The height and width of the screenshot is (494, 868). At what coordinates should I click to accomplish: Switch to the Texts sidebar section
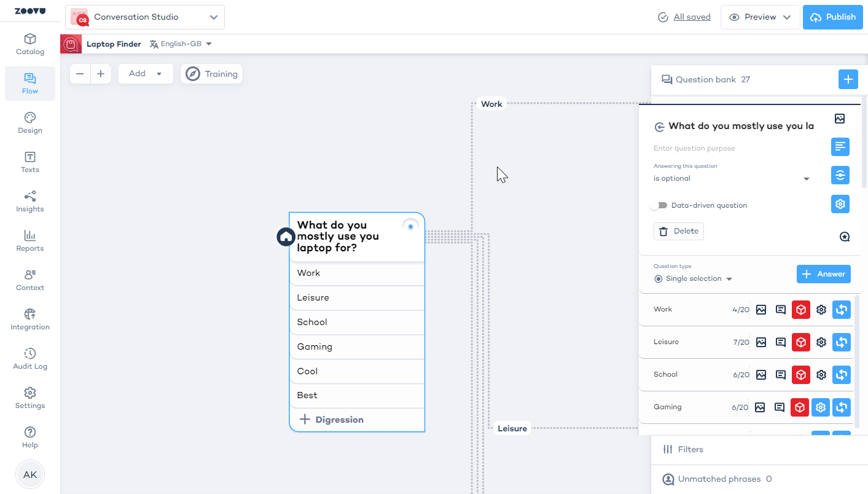tap(29, 161)
